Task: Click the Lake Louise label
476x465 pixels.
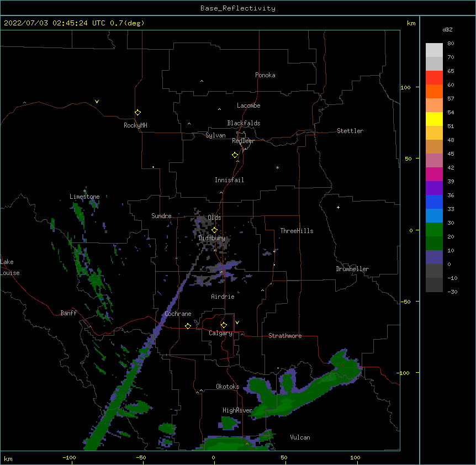Action: coord(10,267)
